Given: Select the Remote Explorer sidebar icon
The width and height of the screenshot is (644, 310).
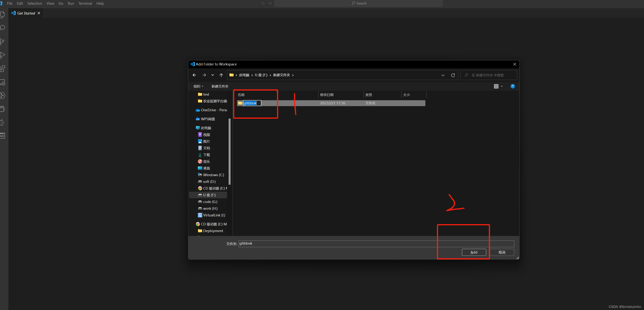Looking at the screenshot, I should 3,82.
